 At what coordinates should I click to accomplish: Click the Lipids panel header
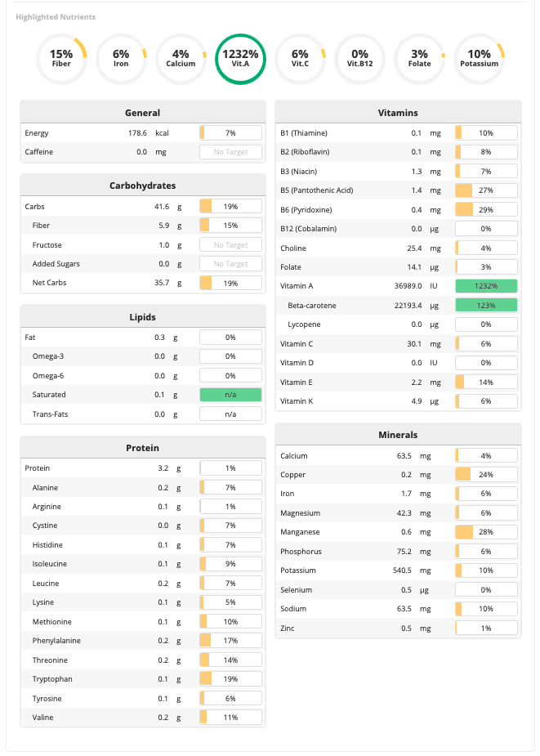click(x=143, y=316)
